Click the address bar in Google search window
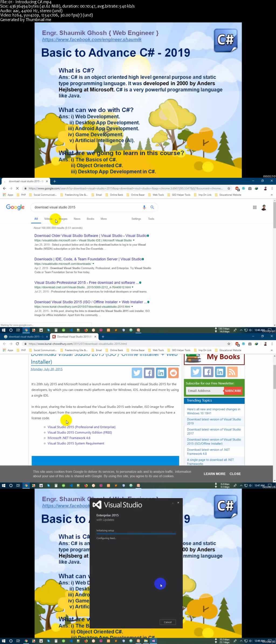Image resolution: width=276 pixels, height=644 pixels. point(125,188)
